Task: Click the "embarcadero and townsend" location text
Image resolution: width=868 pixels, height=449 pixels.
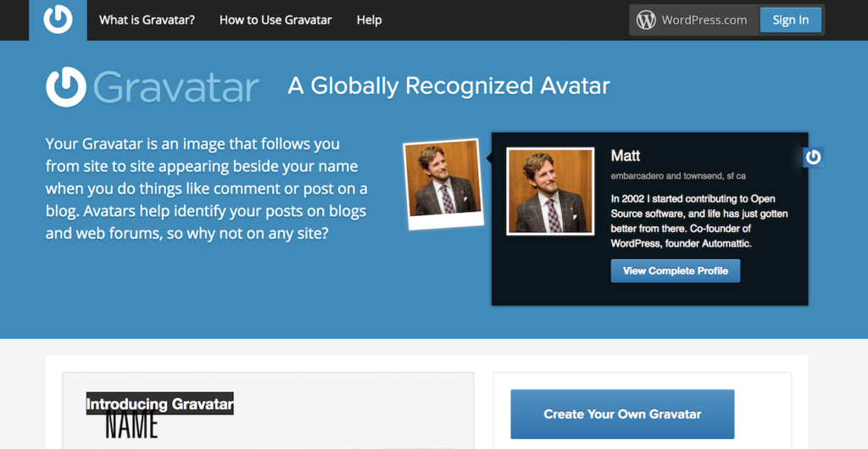Action: [x=678, y=175]
